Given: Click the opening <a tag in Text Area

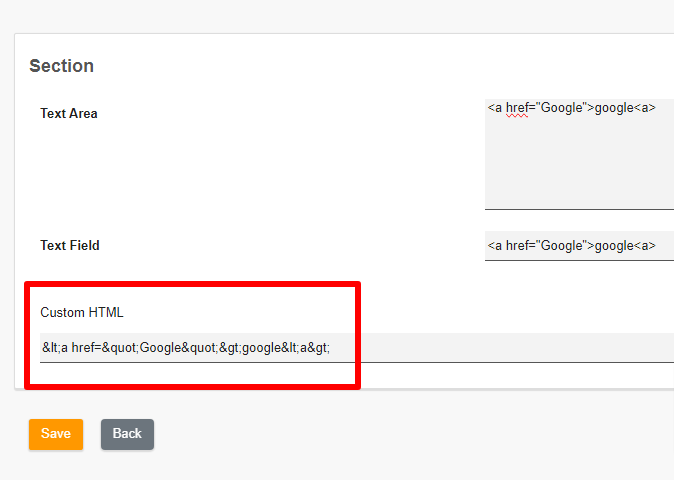Looking at the screenshot, I should [x=495, y=108].
